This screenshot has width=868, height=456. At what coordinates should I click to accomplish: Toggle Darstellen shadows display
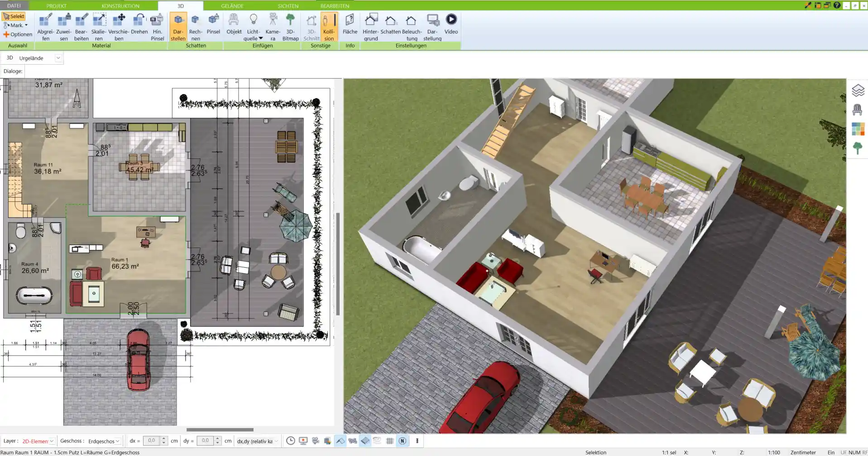point(178,27)
